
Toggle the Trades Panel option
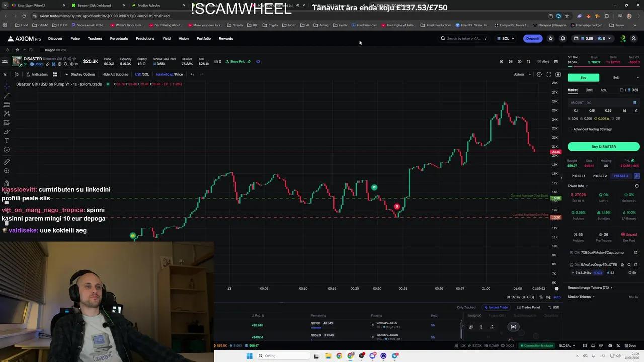528,307
